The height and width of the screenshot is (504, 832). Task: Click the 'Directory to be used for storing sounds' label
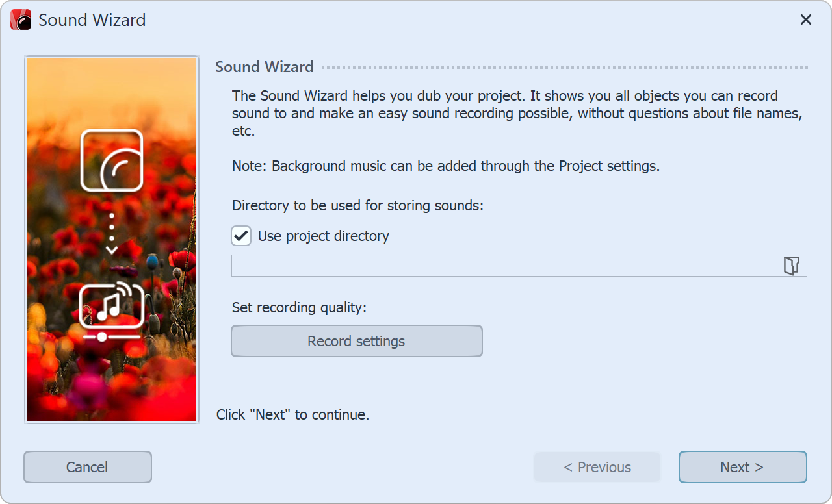pyautogui.click(x=357, y=205)
